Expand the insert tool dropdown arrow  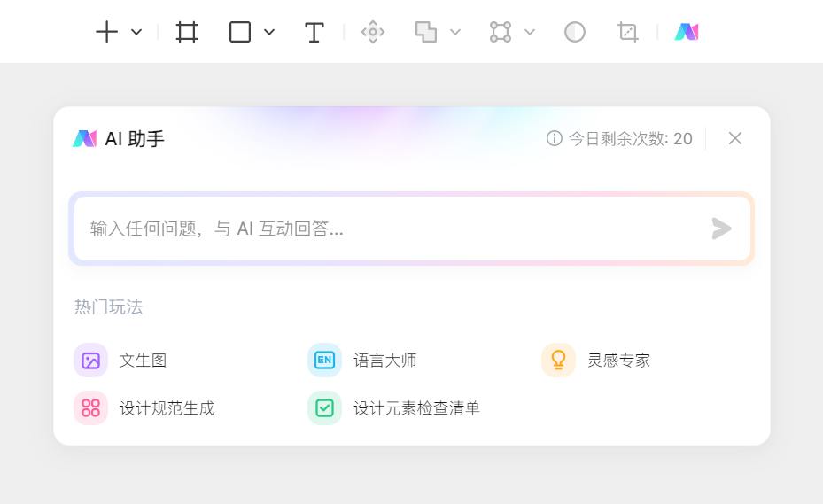click(136, 32)
